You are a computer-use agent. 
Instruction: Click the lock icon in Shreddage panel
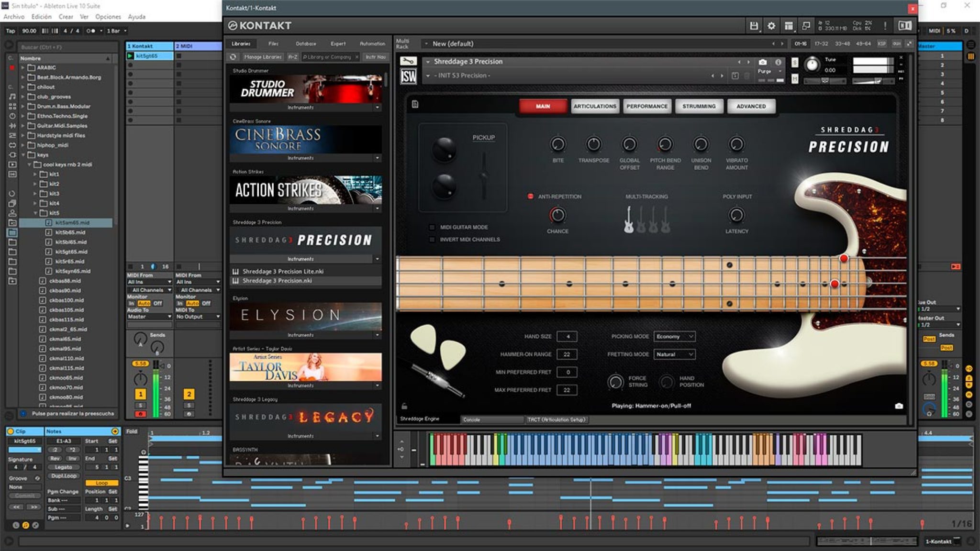(x=404, y=406)
